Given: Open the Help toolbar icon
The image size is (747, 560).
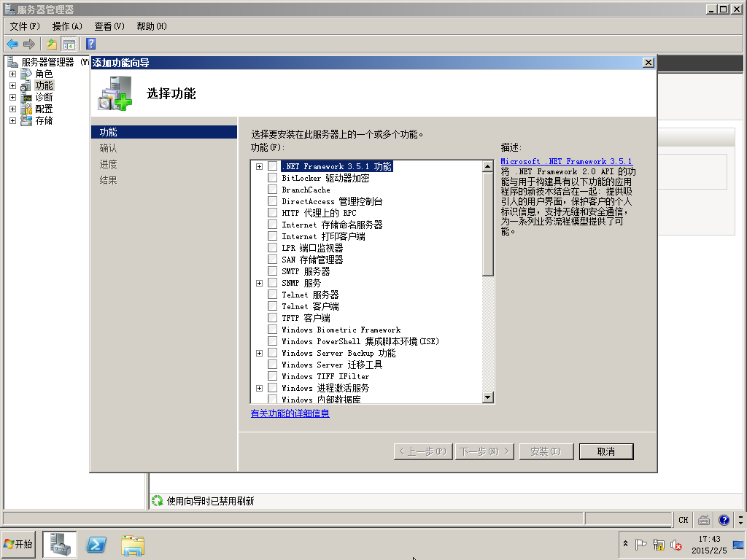Looking at the screenshot, I should point(91,44).
